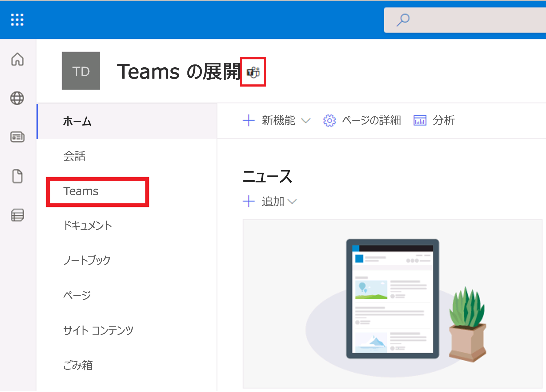Open ごみ箱 in the left navigation

tap(78, 365)
